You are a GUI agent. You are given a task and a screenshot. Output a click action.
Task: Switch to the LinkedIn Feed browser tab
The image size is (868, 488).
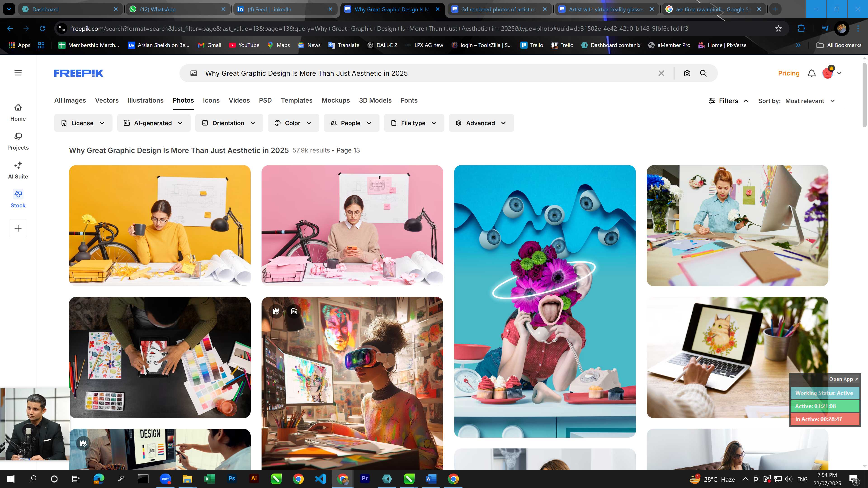coord(285,9)
